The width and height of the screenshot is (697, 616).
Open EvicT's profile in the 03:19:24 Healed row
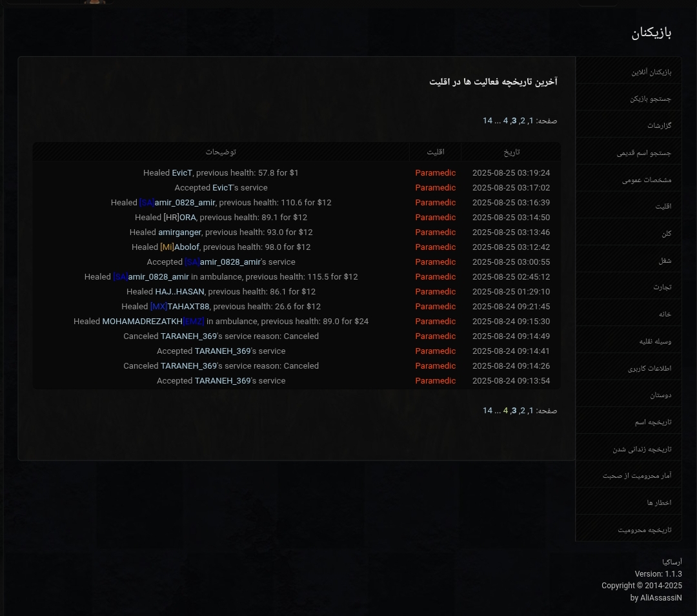pyautogui.click(x=182, y=172)
